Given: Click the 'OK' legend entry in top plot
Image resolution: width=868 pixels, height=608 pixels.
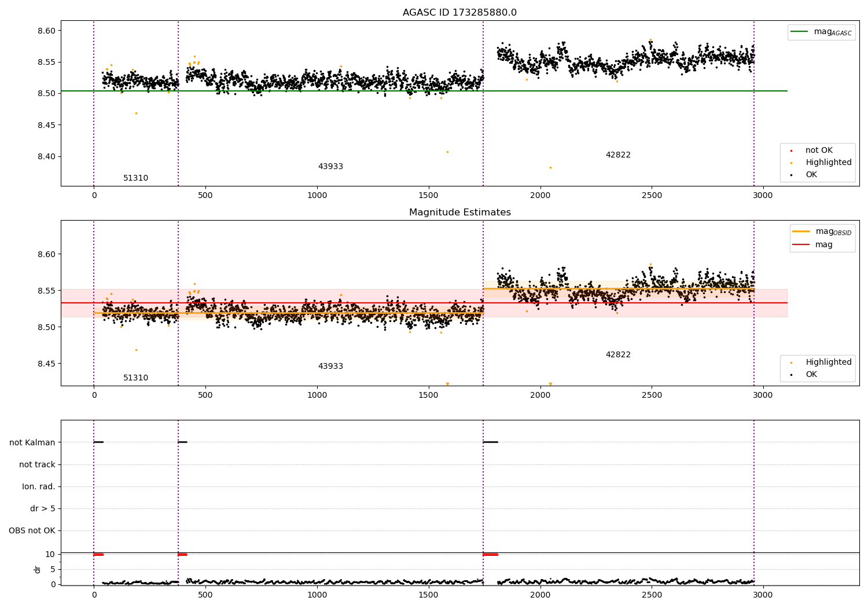Looking at the screenshot, I should coord(804,175).
